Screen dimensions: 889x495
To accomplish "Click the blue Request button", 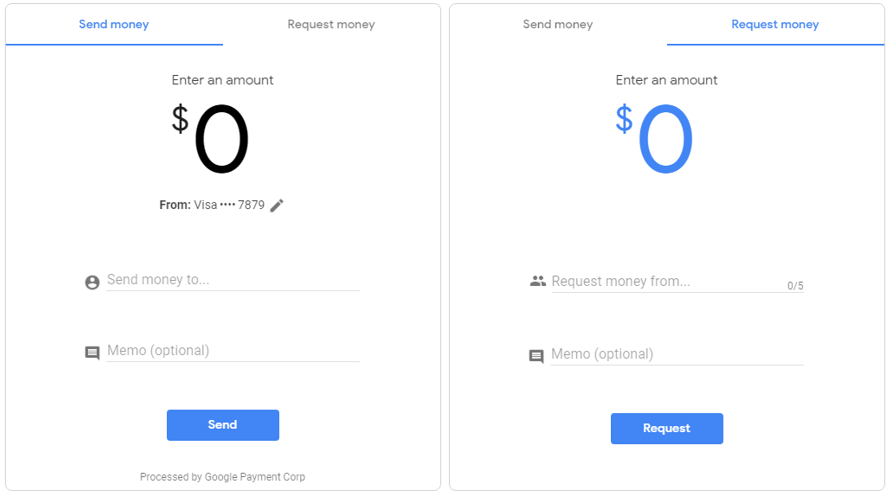I will tap(667, 428).
